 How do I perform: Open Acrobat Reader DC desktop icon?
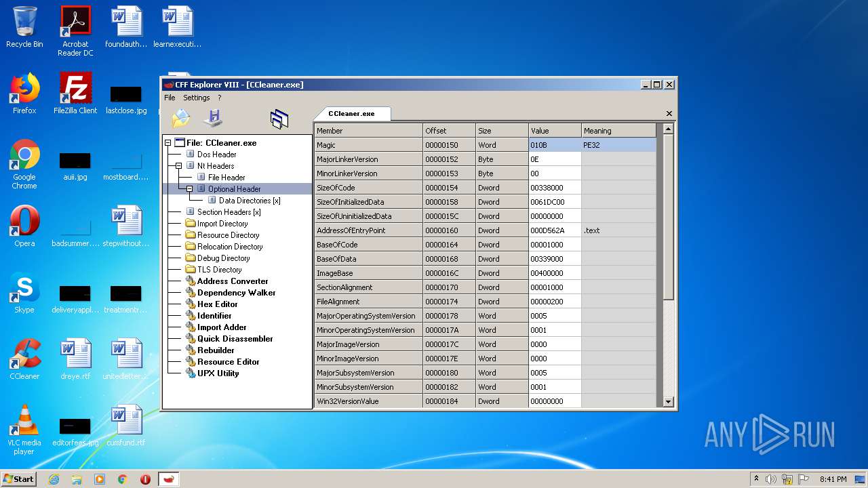[x=75, y=31]
